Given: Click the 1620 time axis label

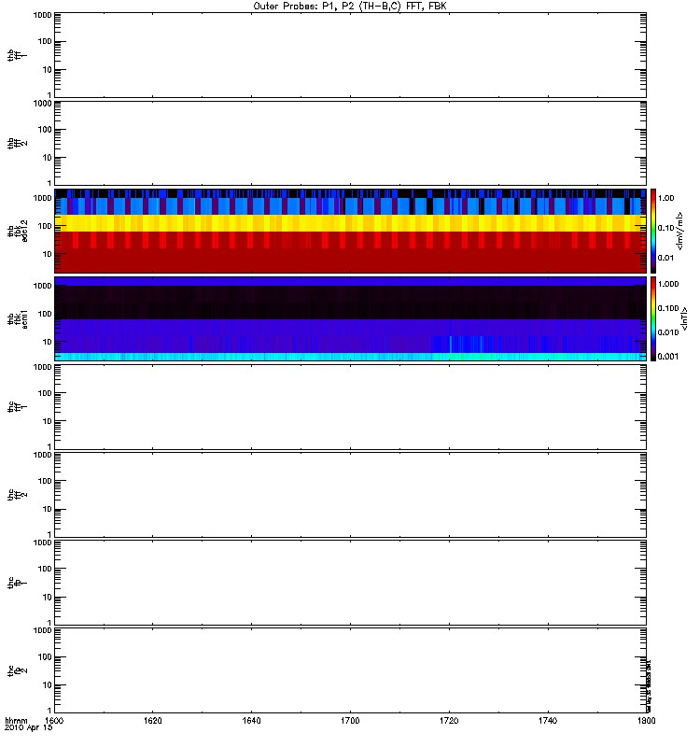Looking at the screenshot, I should point(152,720).
